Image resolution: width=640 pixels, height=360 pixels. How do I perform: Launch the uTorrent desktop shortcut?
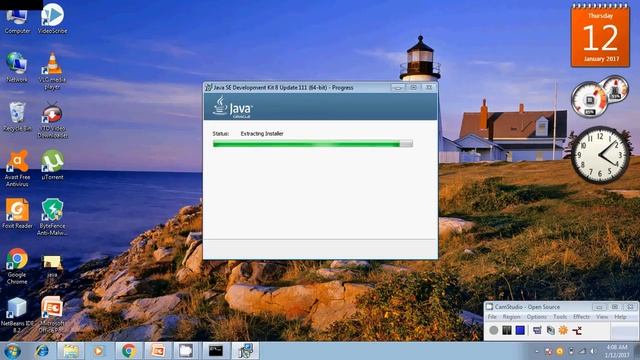[x=52, y=165]
